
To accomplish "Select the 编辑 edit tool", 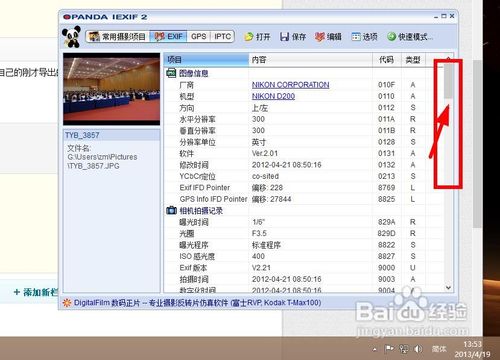I will [328, 37].
